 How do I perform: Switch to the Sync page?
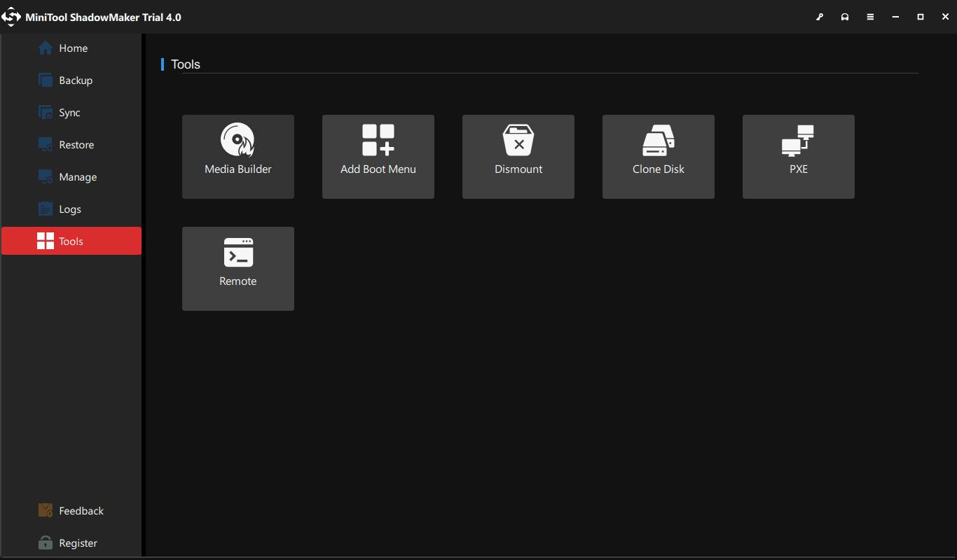point(71,113)
